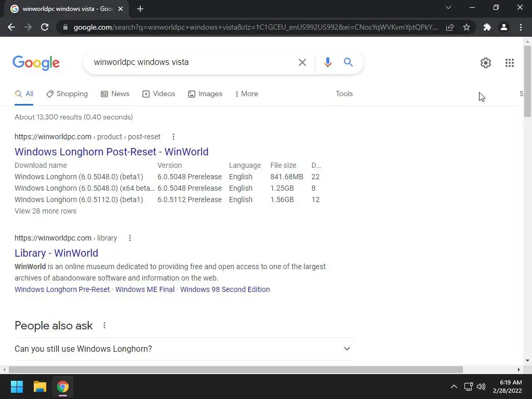
Task: Open clock and date flyout
Action: [507, 387]
